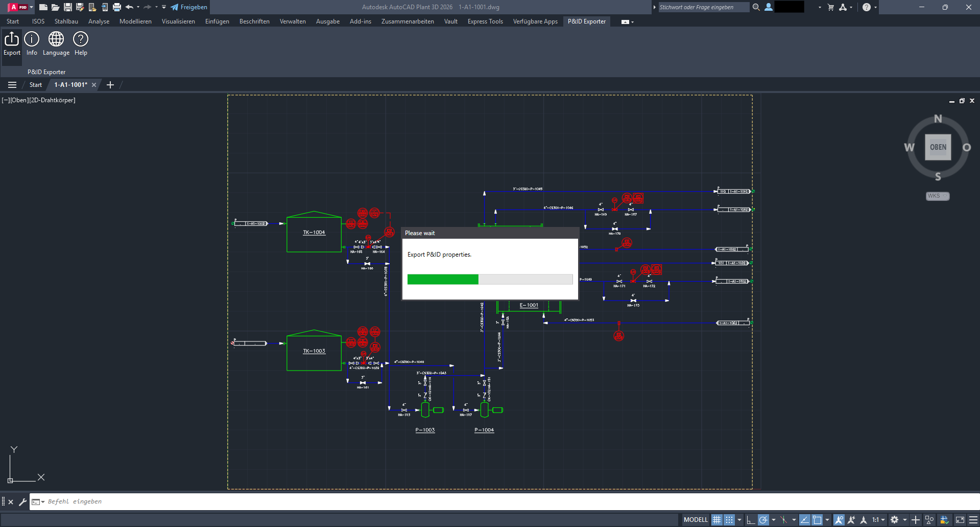Click the Plot/Print icon in Quick Access toolbar
980x527 pixels.
point(116,7)
